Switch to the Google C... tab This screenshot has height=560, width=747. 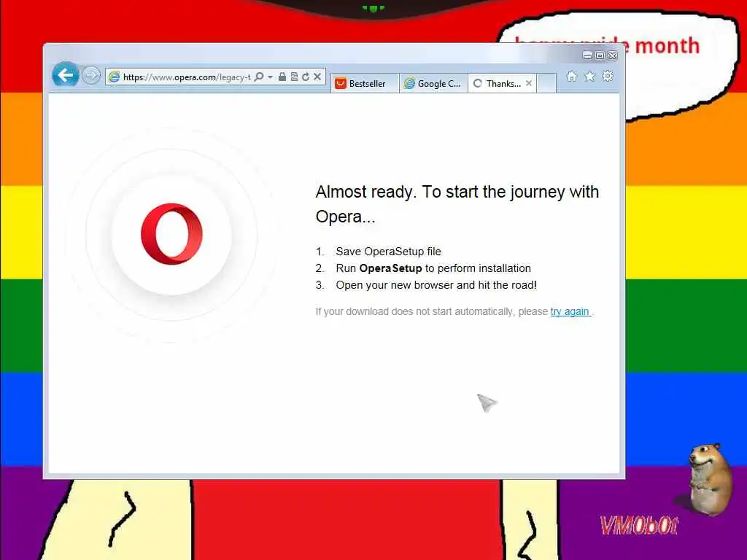[x=433, y=83]
